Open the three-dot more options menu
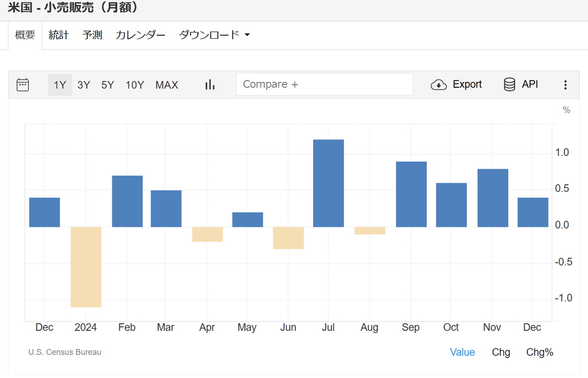The width and height of the screenshot is (588, 378). pos(565,85)
